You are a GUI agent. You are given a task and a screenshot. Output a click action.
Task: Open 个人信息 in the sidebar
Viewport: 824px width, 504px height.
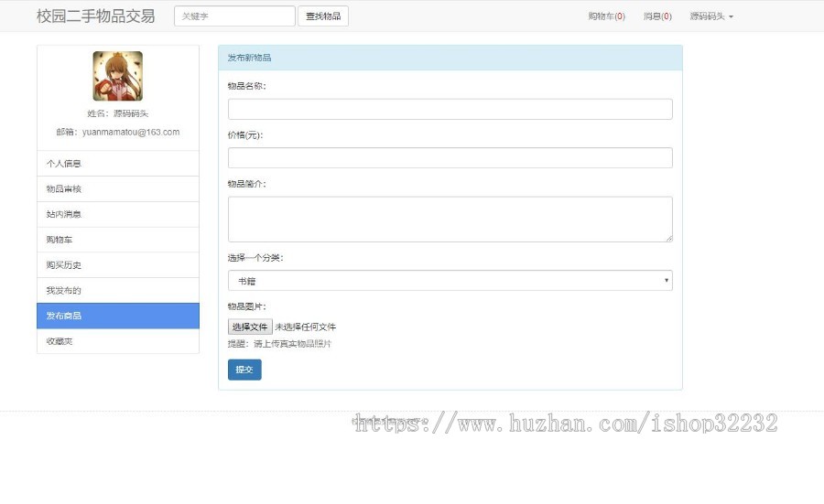pyautogui.click(x=118, y=164)
